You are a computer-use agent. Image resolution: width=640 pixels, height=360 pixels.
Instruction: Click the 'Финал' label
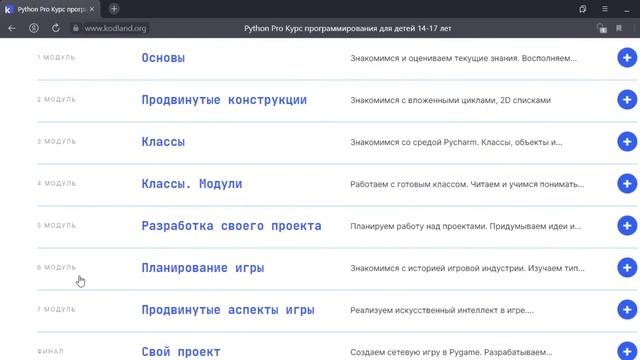pyautogui.click(x=51, y=351)
